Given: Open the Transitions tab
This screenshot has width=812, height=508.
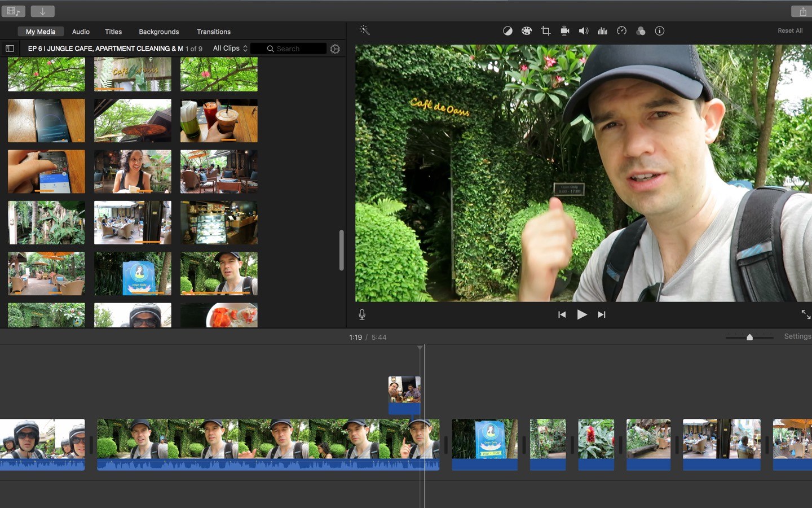Looking at the screenshot, I should [x=214, y=32].
